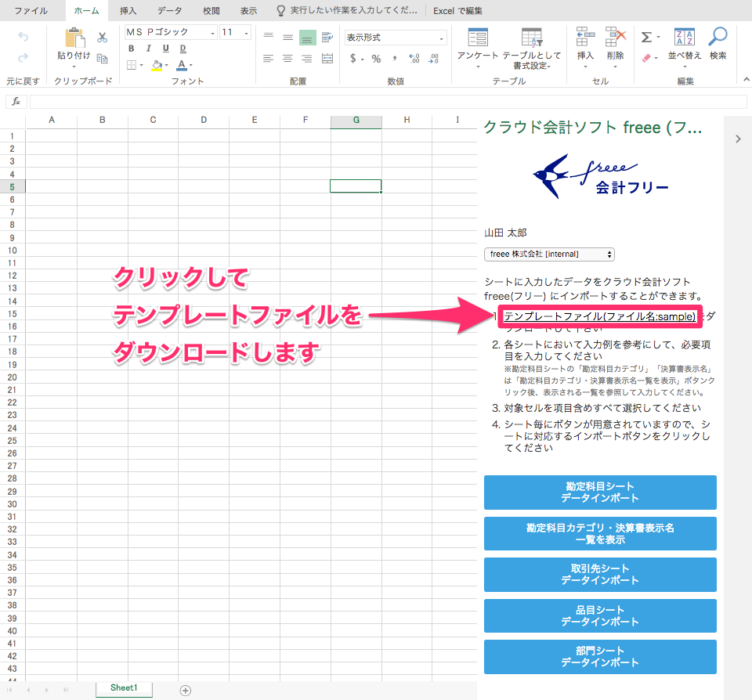Click 部門シート データインポート button
The width and height of the screenshot is (752, 700).
(x=601, y=657)
